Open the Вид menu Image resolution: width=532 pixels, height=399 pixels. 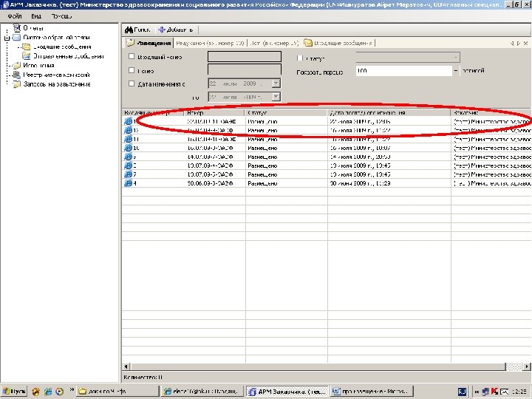click(x=36, y=16)
